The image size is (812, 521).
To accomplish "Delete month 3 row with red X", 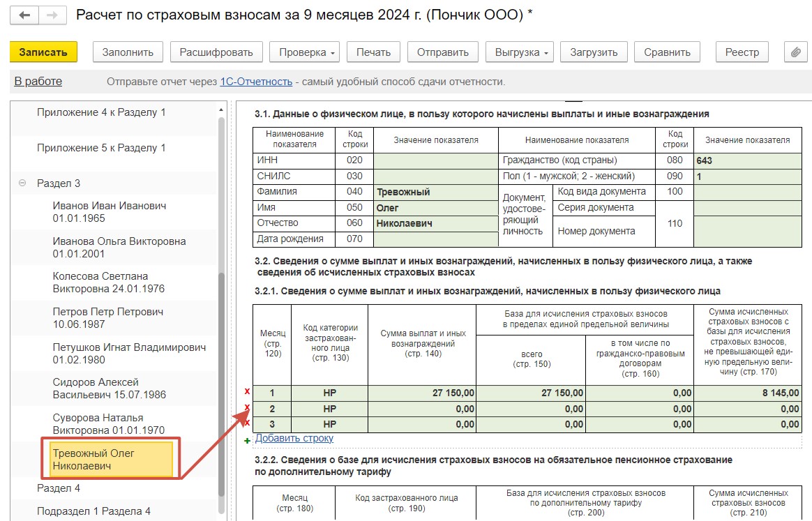I will 247,423.
